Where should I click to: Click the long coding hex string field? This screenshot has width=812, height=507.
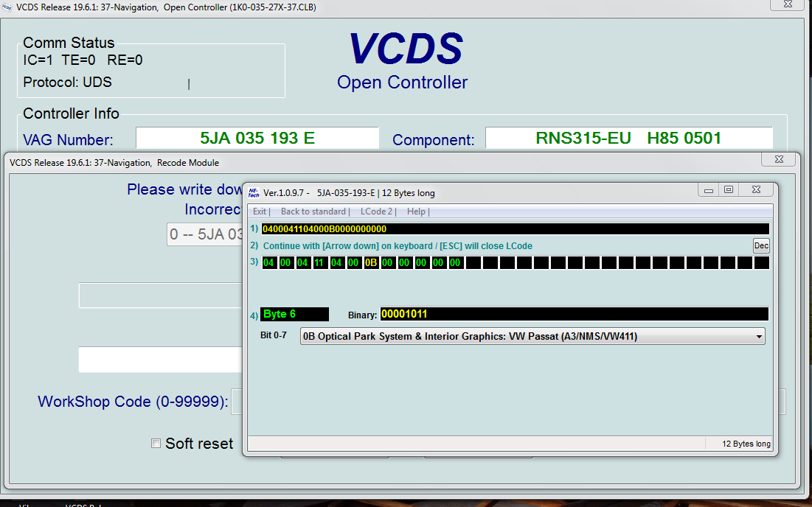(x=515, y=228)
